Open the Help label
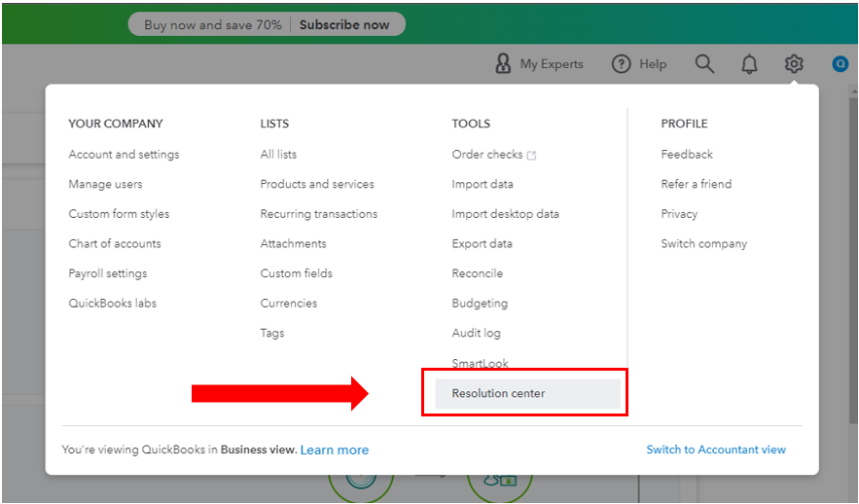 [653, 64]
